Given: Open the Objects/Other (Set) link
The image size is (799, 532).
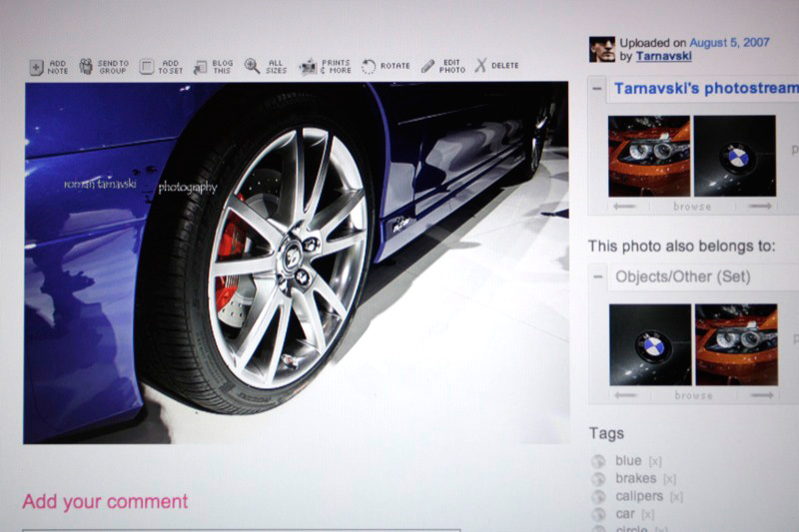Looking at the screenshot, I should (x=683, y=276).
